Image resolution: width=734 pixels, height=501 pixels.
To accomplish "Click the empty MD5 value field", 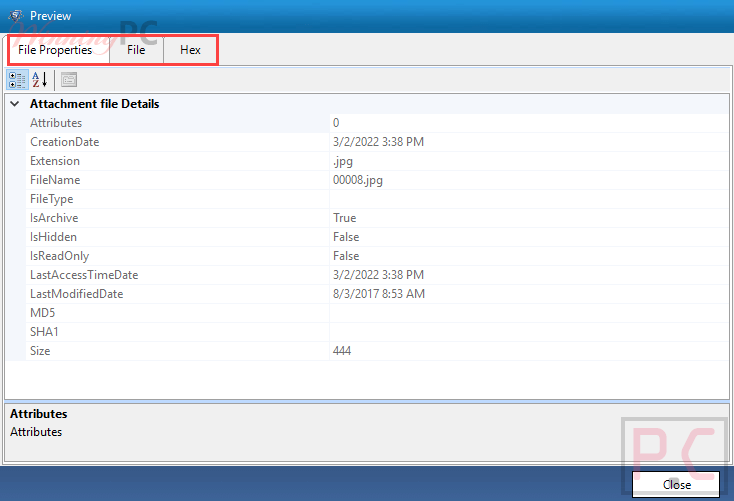I will (x=529, y=313).
